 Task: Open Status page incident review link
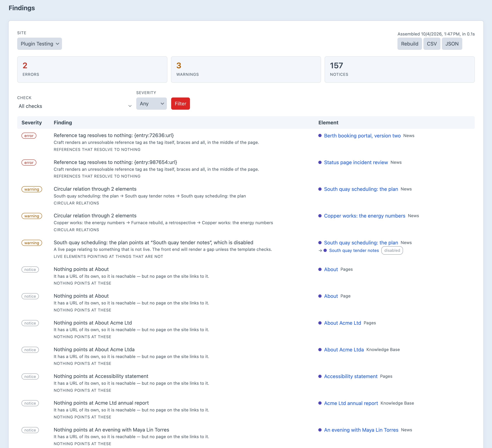[x=356, y=162]
